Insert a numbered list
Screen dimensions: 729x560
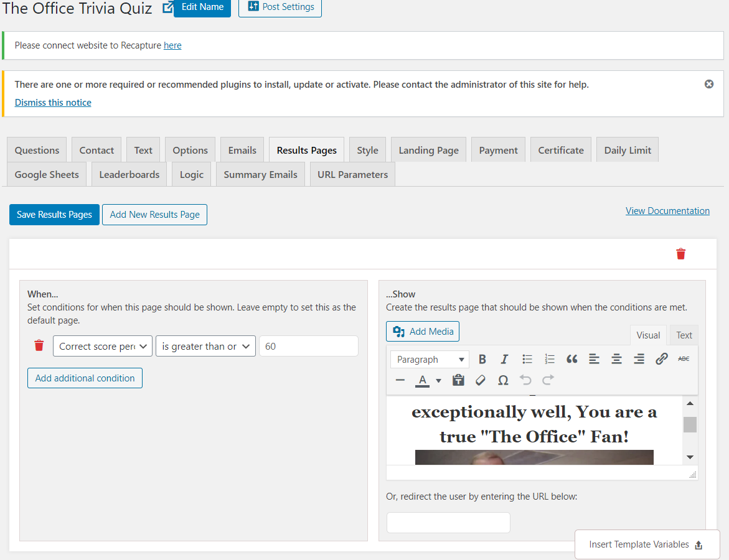tap(549, 358)
